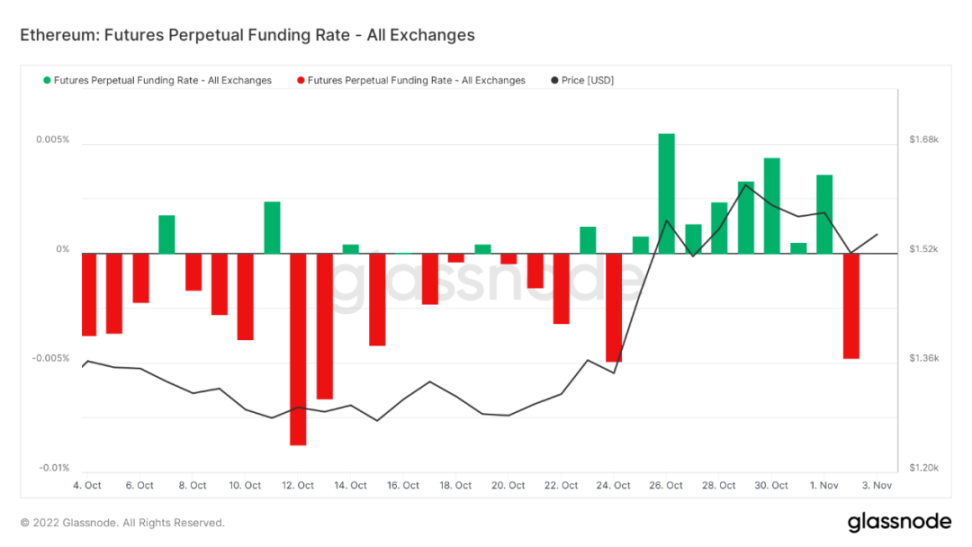Click the 0.005% left axis label
This screenshot has width=972, height=547.
55,140
